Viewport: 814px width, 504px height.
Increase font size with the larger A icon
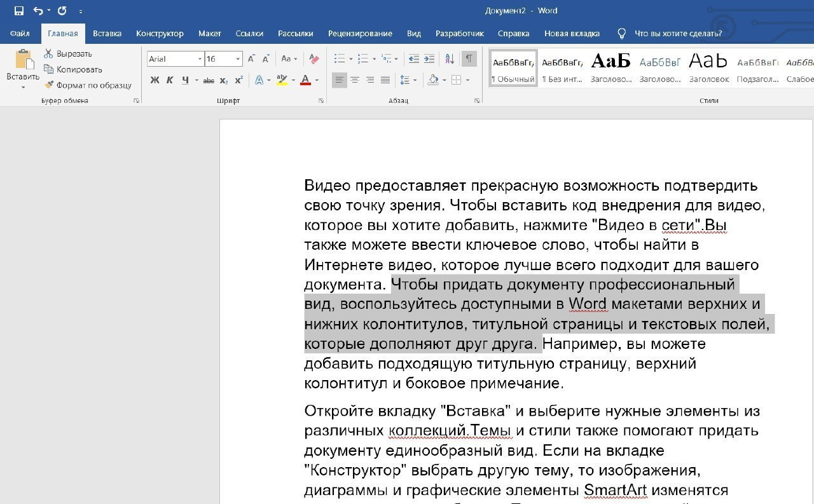pos(251,59)
